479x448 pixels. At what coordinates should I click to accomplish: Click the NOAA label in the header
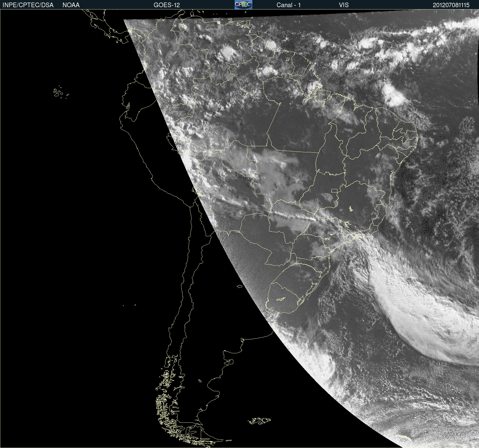tap(71, 5)
